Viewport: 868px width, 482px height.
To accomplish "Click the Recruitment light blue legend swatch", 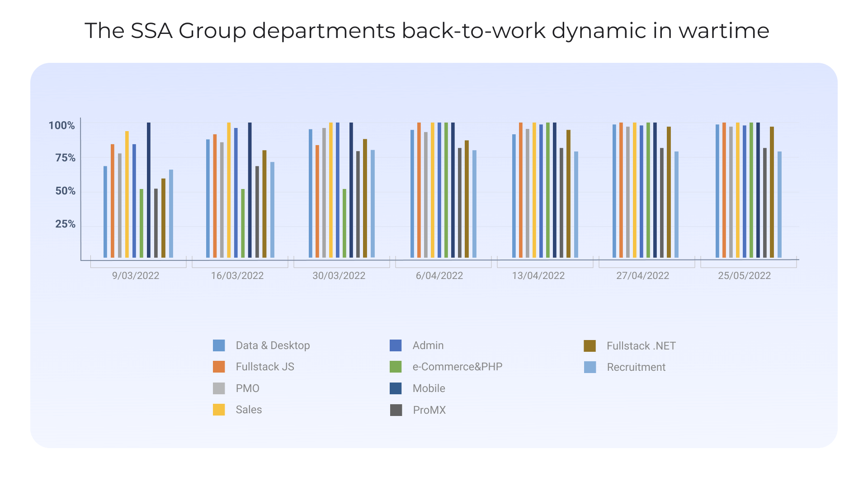I will (x=590, y=367).
